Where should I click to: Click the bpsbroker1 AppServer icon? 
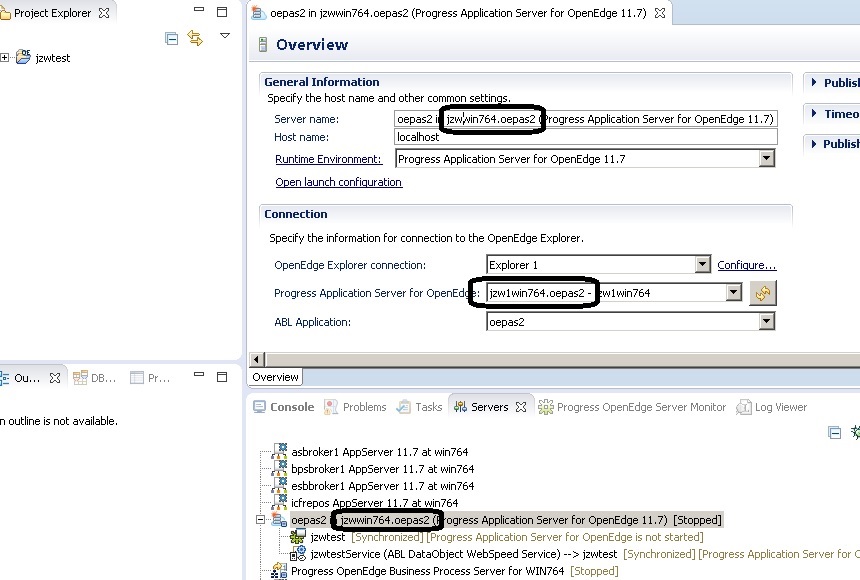click(278, 468)
